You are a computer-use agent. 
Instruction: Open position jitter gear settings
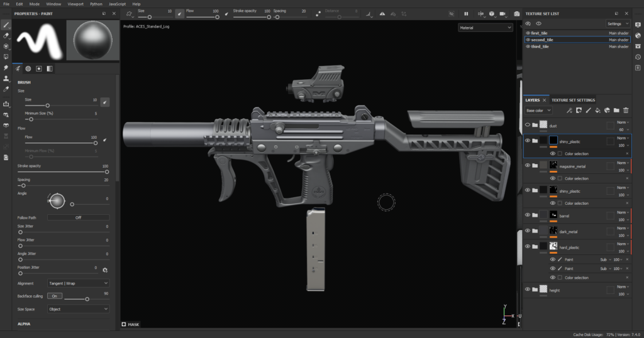[105, 270]
